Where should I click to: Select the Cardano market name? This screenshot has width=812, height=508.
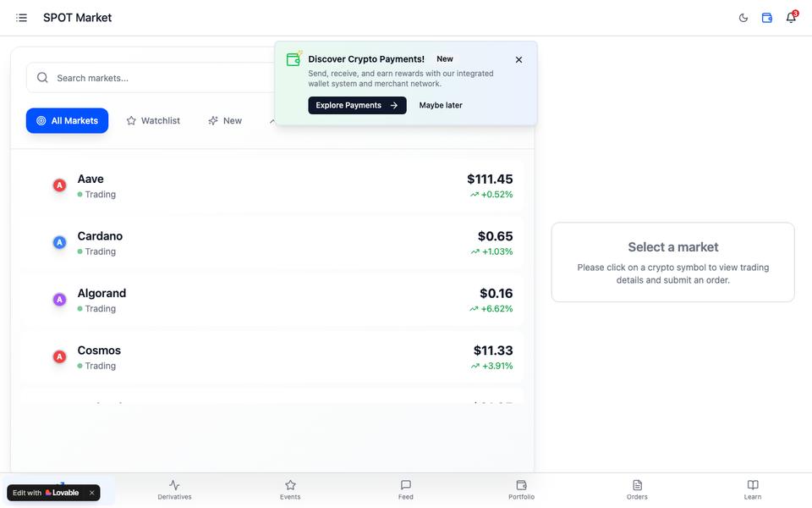100,236
